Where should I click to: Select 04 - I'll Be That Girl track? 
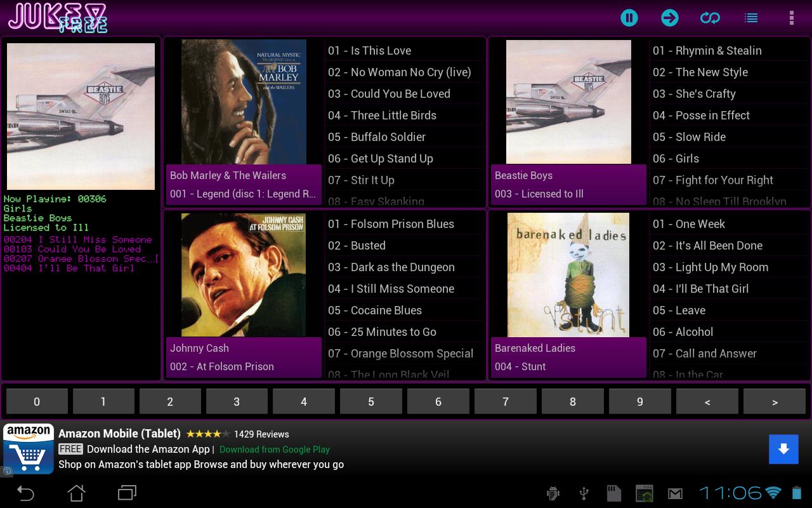[730, 289]
